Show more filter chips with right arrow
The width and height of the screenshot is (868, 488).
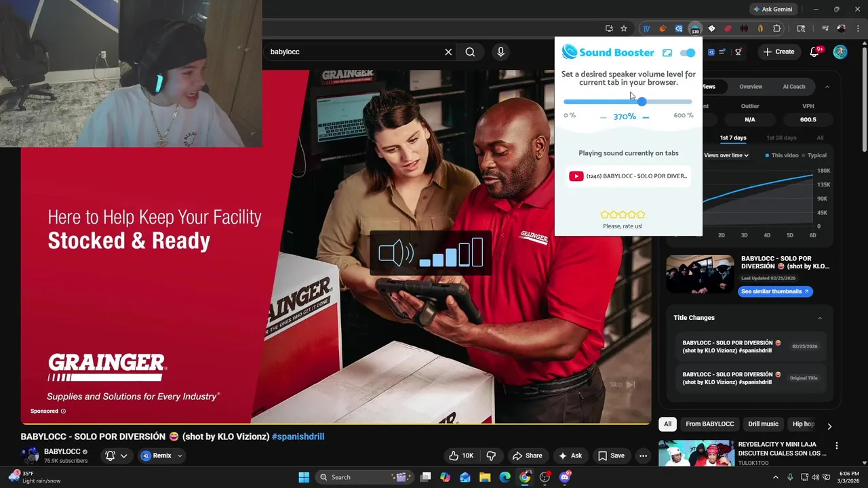click(829, 426)
